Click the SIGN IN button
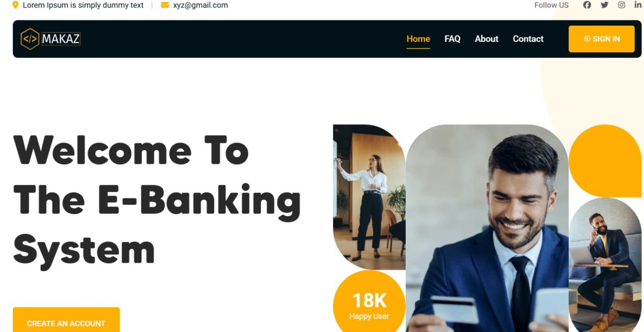Screen dimensions: 644x332 [602, 39]
